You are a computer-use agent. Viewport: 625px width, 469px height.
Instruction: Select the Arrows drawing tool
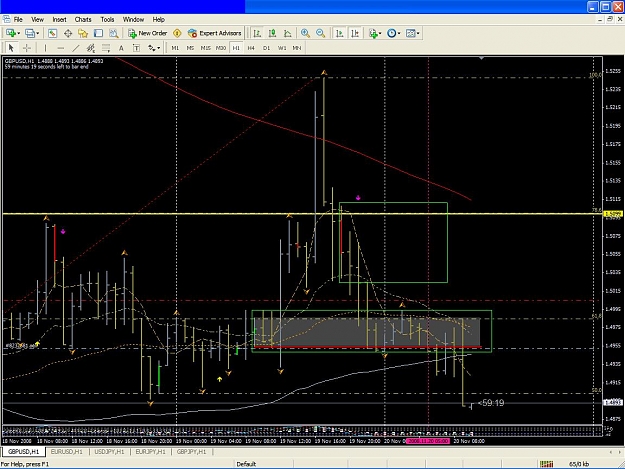[x=151, y=48]
